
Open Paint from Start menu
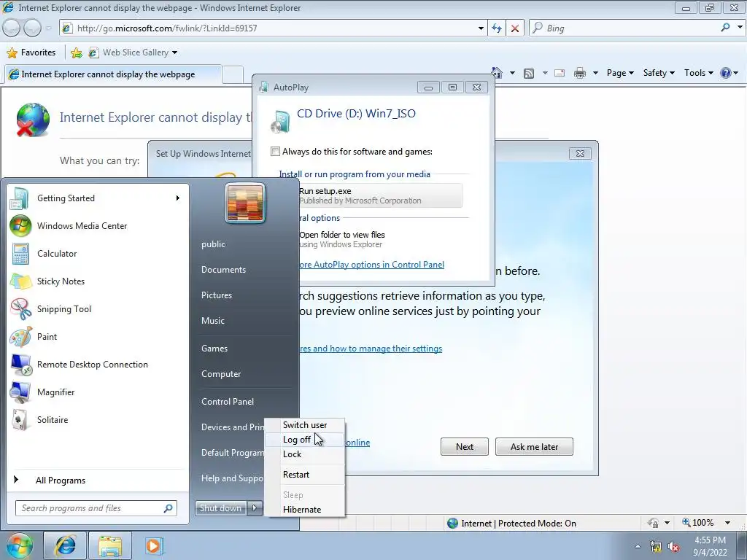pyautogui.click(x=98, y=337)
